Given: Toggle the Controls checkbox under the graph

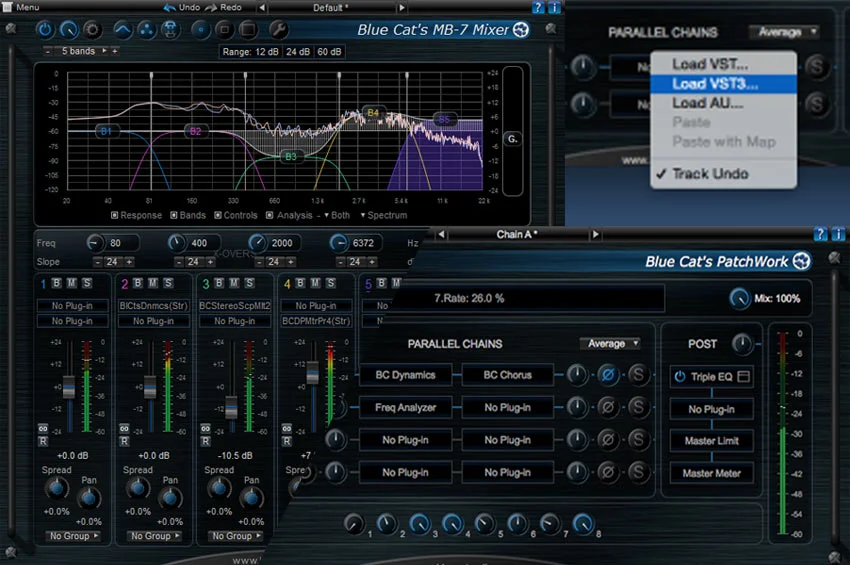Looking at the screenshot, I should [217, 215].
